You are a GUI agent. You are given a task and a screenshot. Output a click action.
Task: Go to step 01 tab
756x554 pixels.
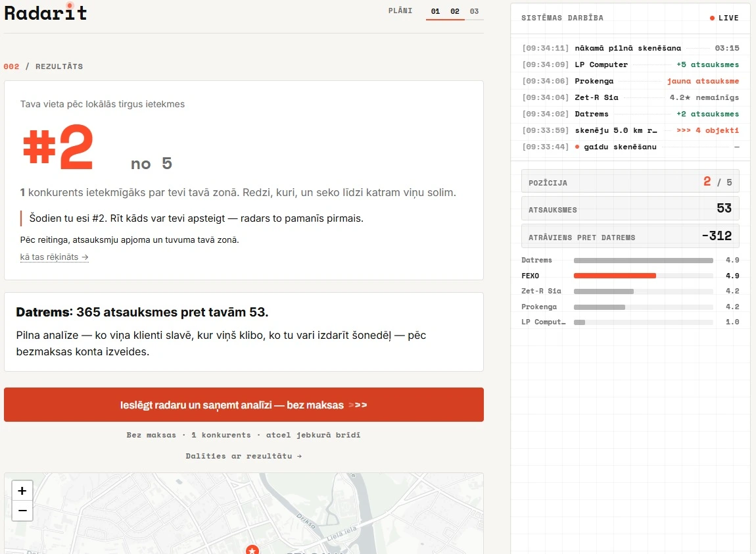coord(435,11)
